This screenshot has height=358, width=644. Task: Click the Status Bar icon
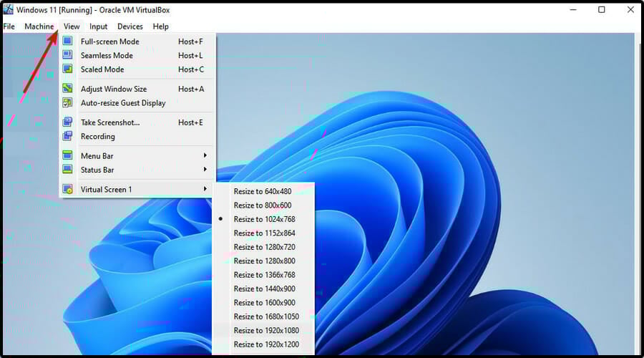[67, 170]
